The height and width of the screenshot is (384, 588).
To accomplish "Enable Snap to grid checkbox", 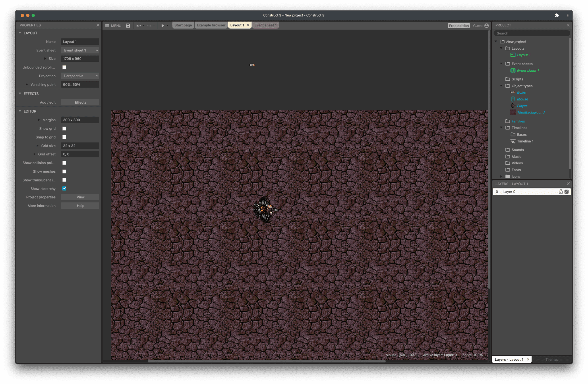I will click(65, 137).
